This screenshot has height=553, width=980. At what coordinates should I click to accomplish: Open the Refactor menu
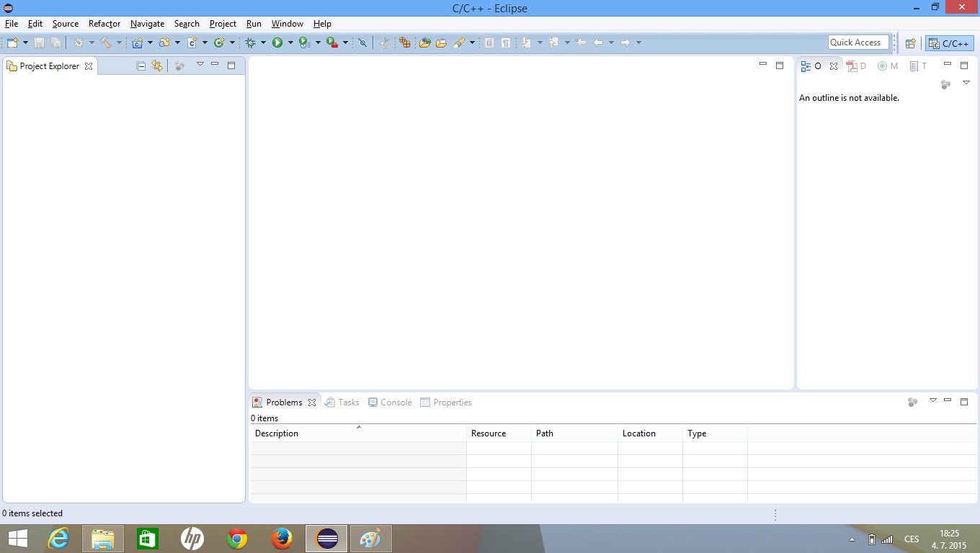(104, 24)
